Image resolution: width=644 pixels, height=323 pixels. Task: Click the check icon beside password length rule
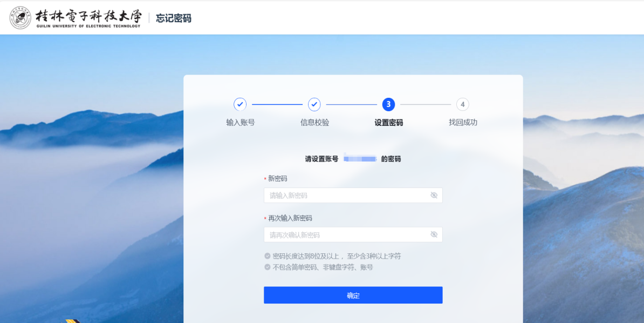(x=268, y=256)
